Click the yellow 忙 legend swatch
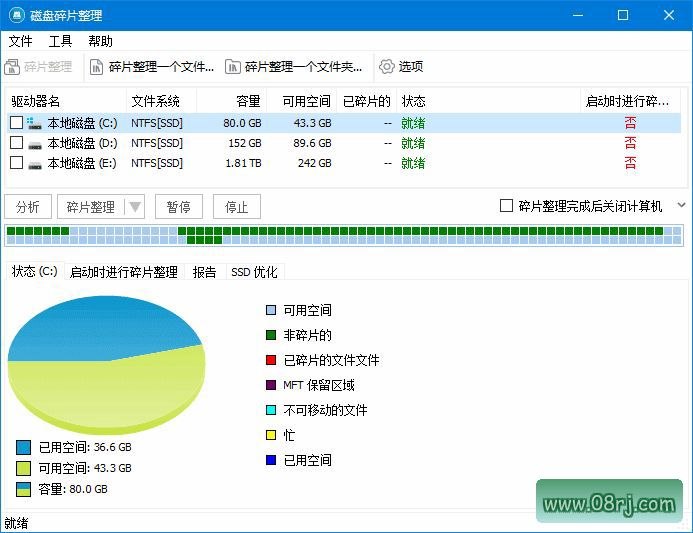The image size is (693, 533). click(271, 435)
